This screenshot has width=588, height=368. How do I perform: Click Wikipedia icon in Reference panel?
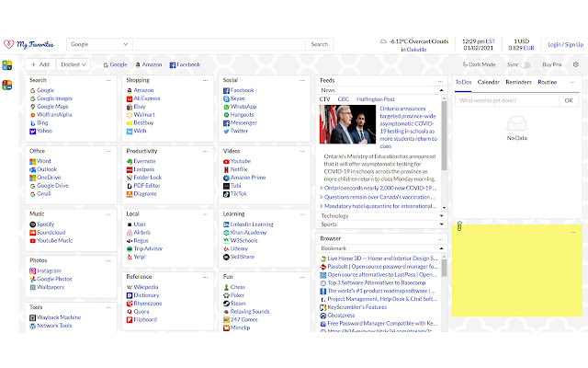(130, 287)
